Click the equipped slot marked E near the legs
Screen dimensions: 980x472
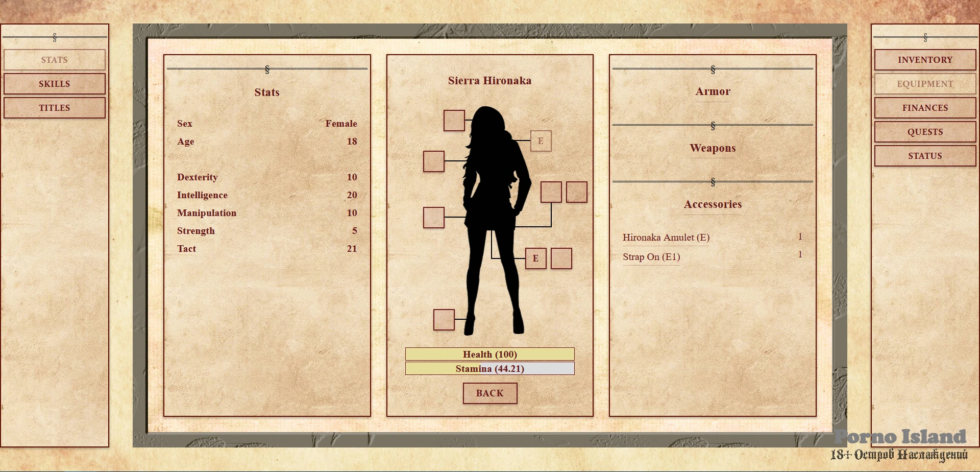pos(535,258)
